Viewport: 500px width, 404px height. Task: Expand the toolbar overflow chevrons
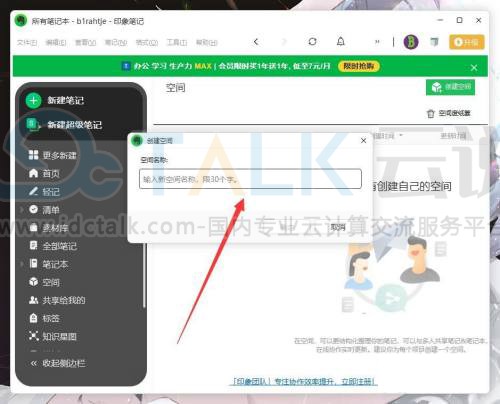point(377,42)
